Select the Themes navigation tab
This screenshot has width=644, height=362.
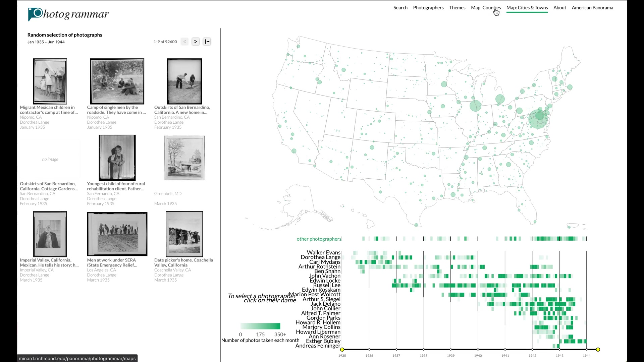pos(458,7)
